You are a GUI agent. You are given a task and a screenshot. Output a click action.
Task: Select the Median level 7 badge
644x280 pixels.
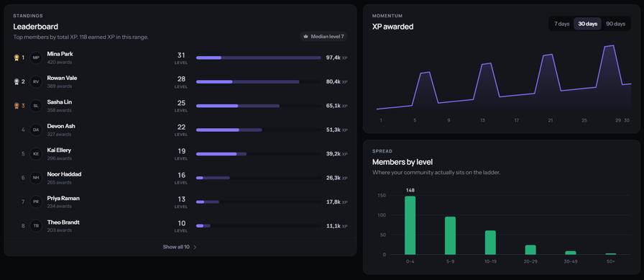point(323,37)
